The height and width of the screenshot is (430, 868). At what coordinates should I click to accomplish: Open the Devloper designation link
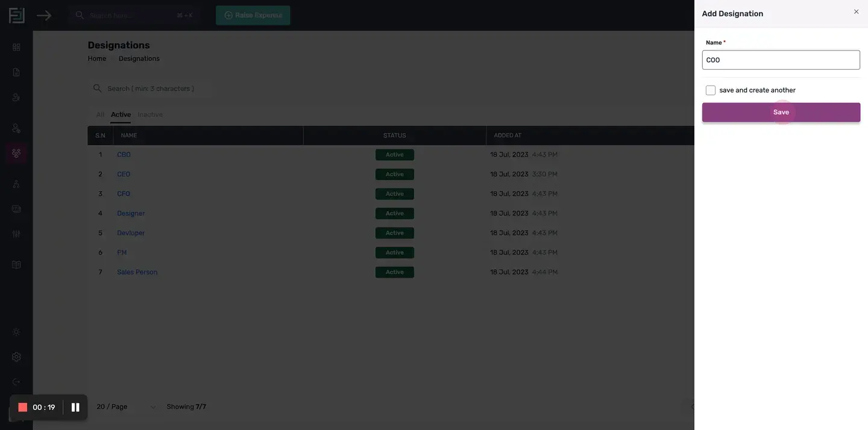tap(131, 233)
